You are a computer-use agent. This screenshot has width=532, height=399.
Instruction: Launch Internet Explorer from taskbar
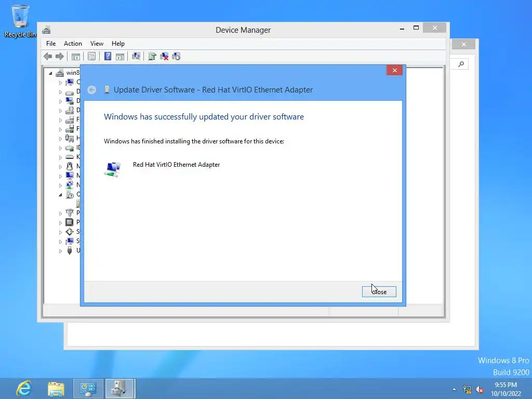pyautogui.click(x=24, y=389)
